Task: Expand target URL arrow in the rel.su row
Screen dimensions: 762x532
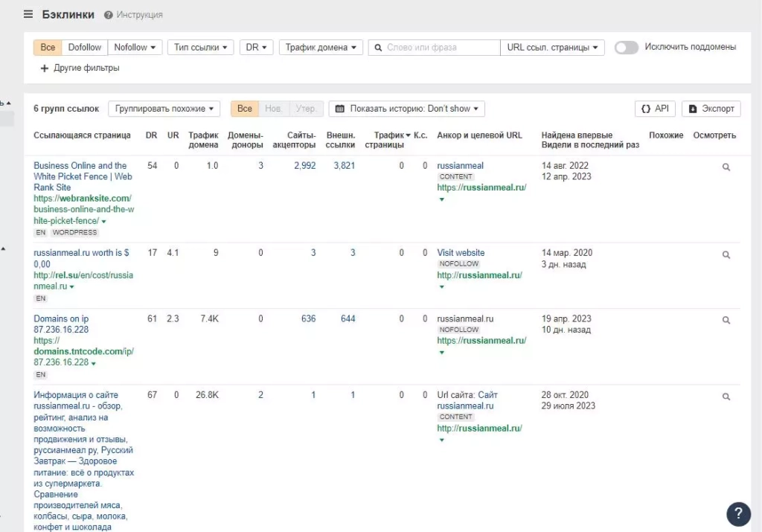Action: (441, 286)
